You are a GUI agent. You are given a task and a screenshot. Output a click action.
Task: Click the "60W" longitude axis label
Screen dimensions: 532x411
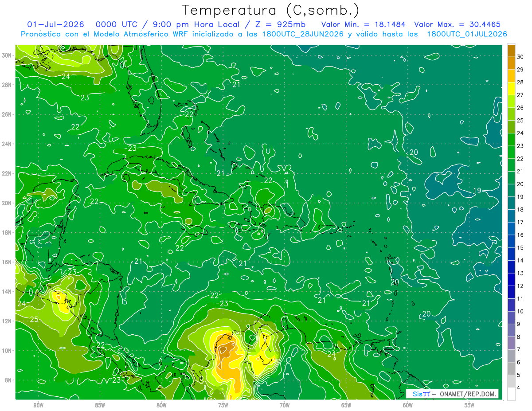tap(408, 405)
